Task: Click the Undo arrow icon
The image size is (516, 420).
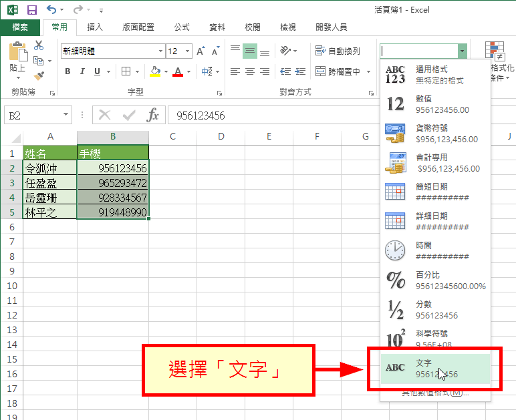Action: coord(51,9)
